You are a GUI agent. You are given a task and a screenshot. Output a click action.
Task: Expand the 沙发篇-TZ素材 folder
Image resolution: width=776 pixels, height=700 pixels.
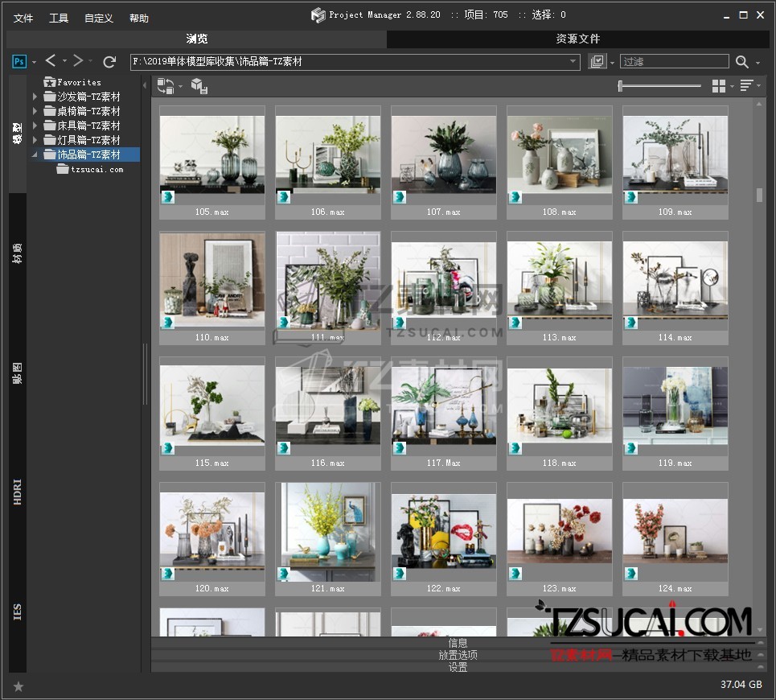click(35, 97)
